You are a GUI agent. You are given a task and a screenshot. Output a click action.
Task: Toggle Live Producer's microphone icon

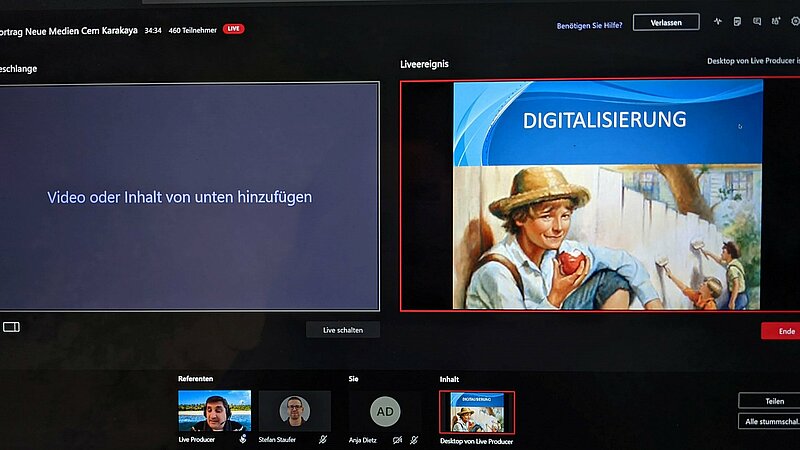[243, 439]
